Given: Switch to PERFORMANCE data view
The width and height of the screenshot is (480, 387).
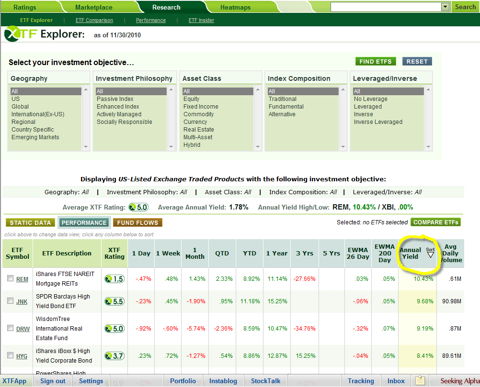Looking at the screenshot, I should 84,223.
